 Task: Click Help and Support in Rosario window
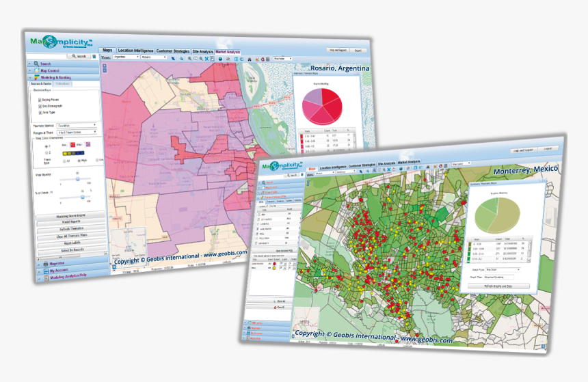[x=338, y=50]
